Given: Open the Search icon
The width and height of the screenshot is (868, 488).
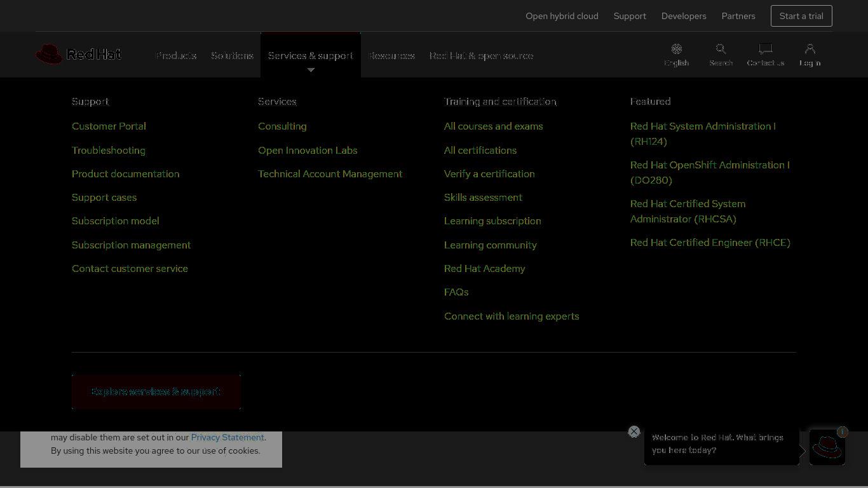Looking at the screenshot, I should pos(721,55).
